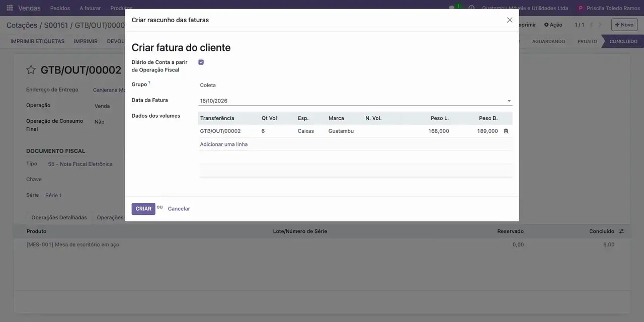
Task: Click IMPRIMIR ETIQUETAS button
Action: 38,41
